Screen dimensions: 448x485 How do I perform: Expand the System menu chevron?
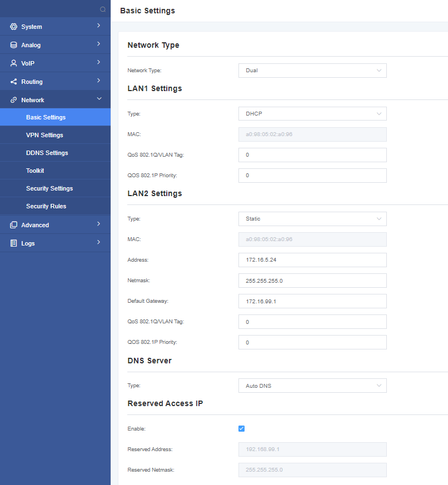coord(99,26)
